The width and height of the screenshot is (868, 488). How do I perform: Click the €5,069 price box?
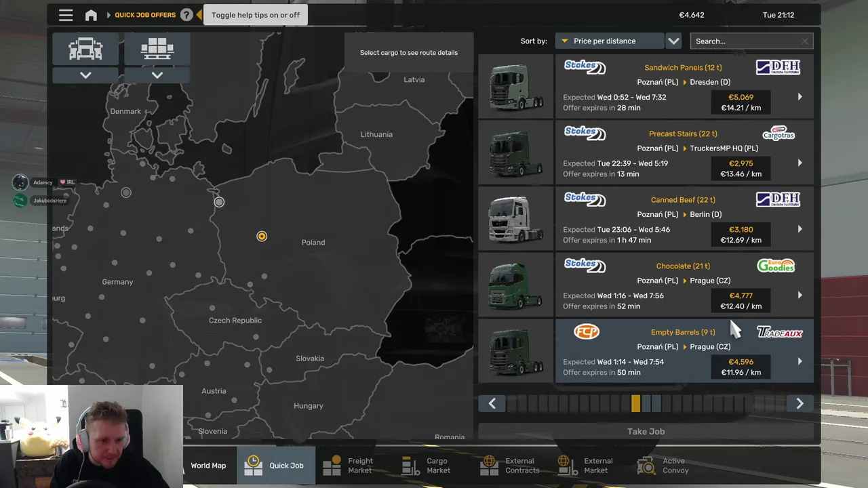741,102
